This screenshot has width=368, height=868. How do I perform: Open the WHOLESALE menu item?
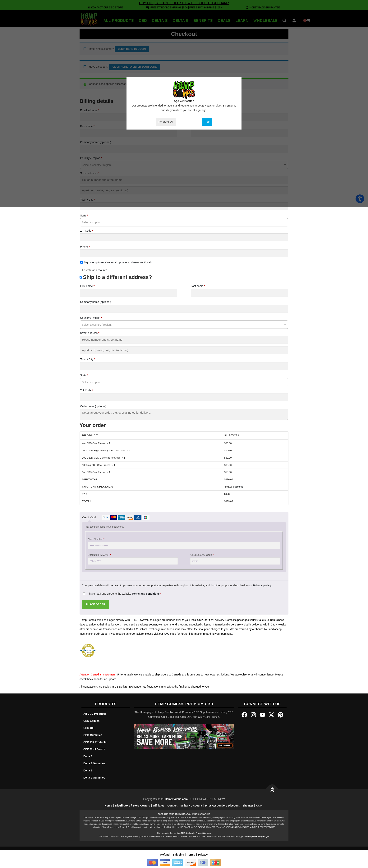265,20
